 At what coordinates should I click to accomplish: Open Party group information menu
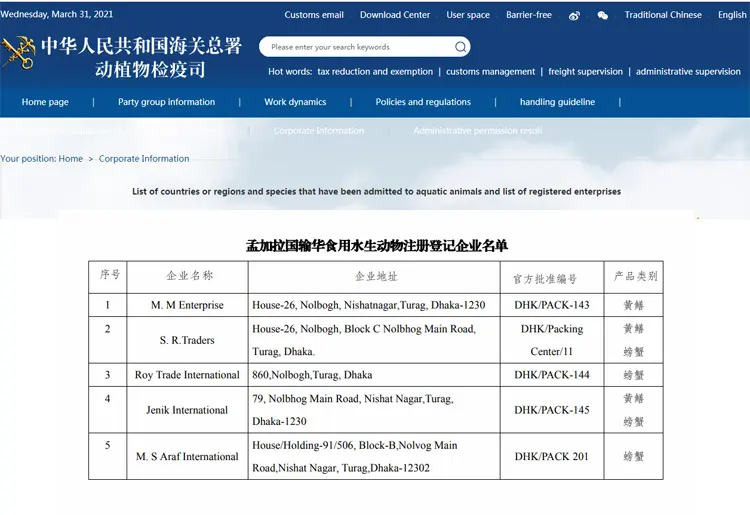coord(166,102)
